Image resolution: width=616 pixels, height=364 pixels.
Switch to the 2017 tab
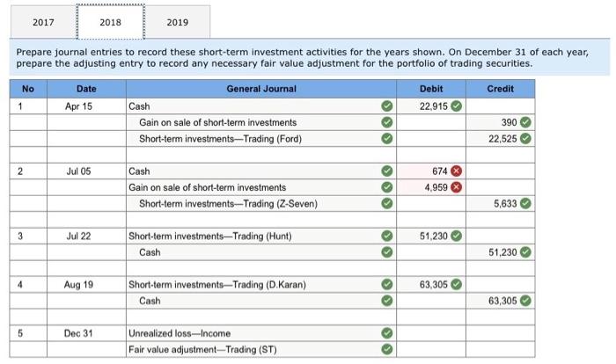[43, 22]
